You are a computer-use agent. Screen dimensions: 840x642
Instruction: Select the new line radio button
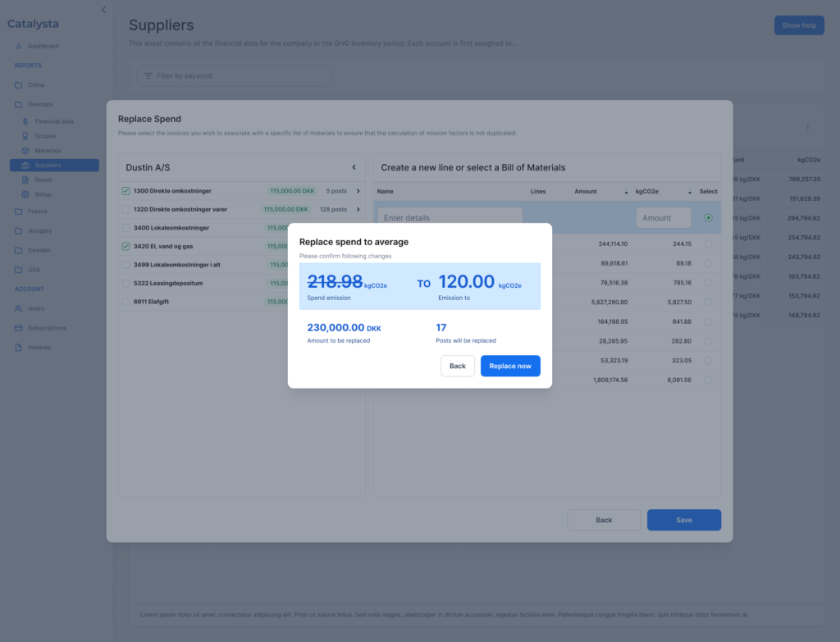(708, 218)
